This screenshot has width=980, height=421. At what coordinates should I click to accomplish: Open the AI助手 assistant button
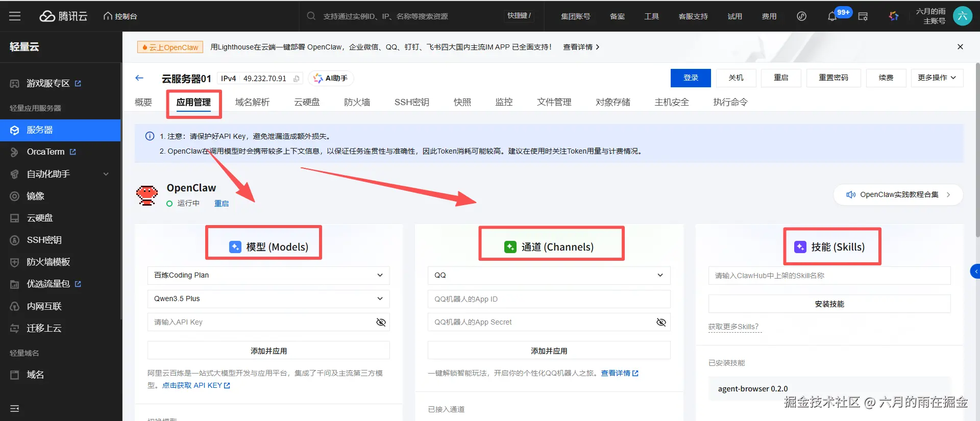click(331, 78)
